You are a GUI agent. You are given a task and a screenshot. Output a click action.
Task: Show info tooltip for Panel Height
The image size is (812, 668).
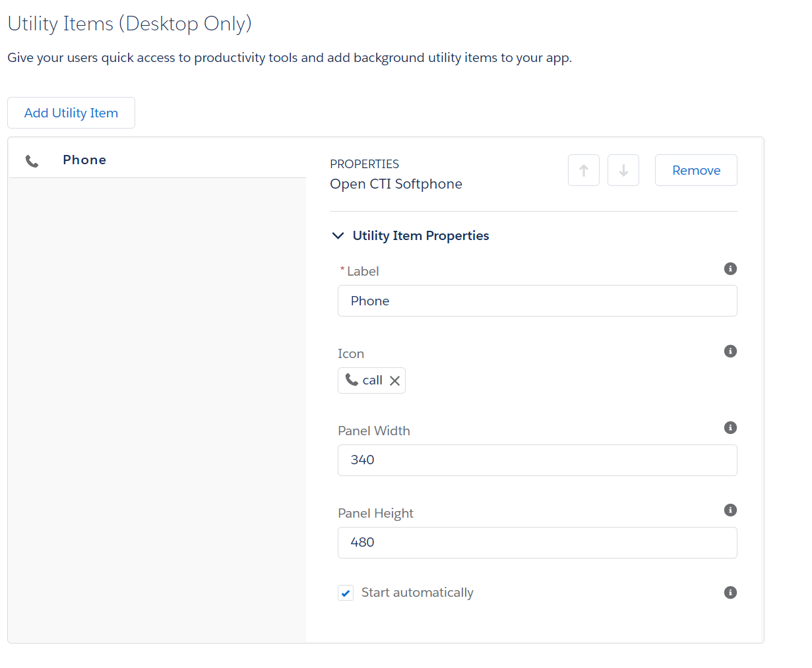pos(730,510)
